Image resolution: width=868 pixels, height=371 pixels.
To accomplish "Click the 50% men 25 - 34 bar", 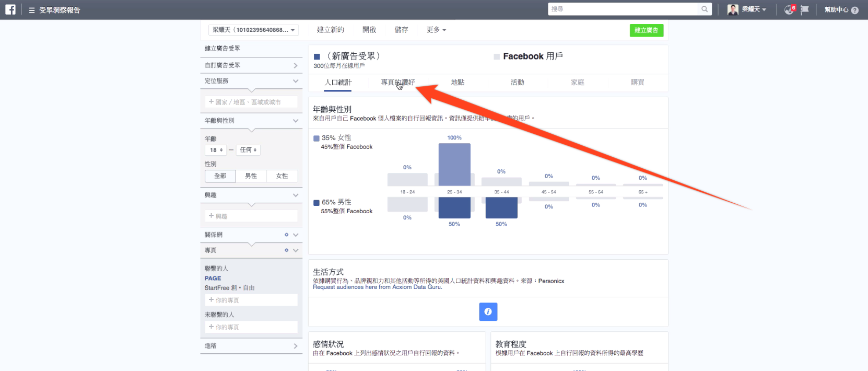I will click(x=454, y=208).
